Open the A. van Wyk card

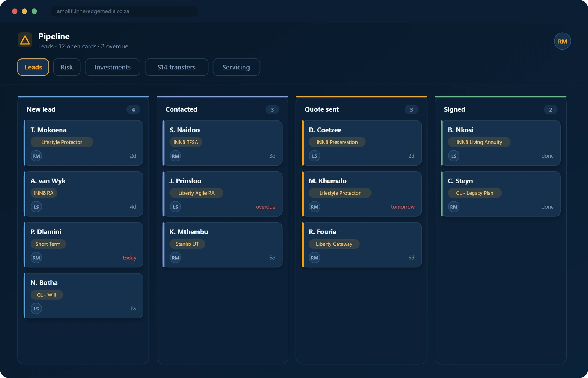click(x=83, y=194)
